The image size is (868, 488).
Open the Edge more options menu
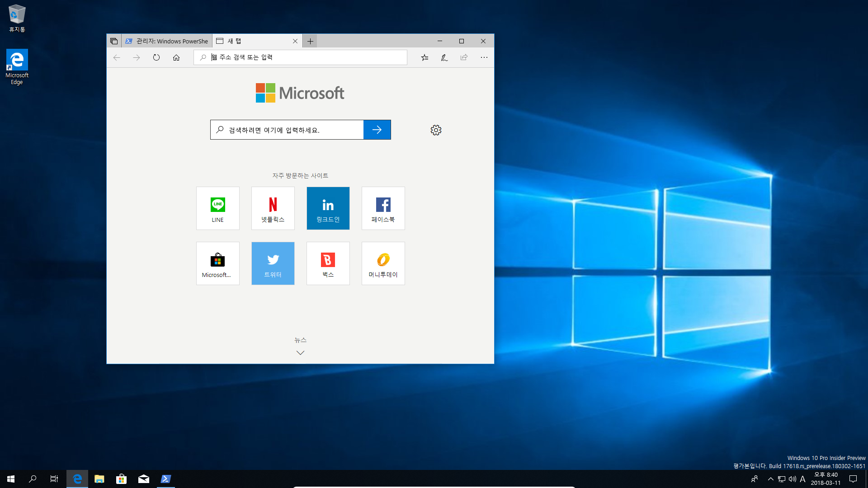(484, 57)
